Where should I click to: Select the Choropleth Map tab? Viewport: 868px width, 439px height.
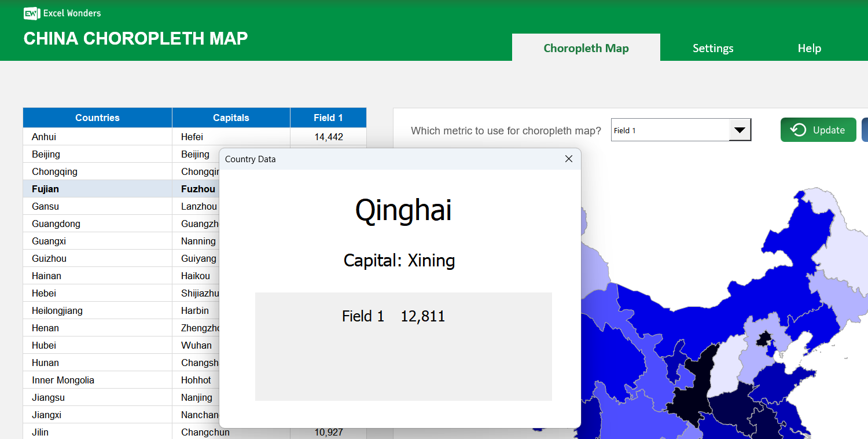(586, 48)
